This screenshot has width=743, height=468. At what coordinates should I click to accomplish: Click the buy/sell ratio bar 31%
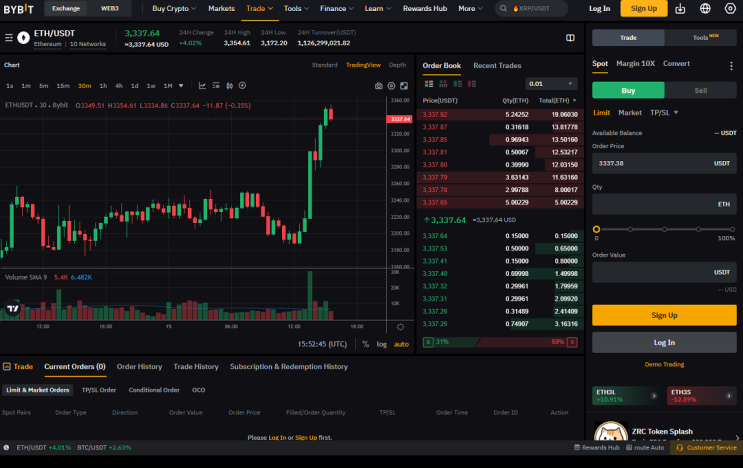click(450, 342)
